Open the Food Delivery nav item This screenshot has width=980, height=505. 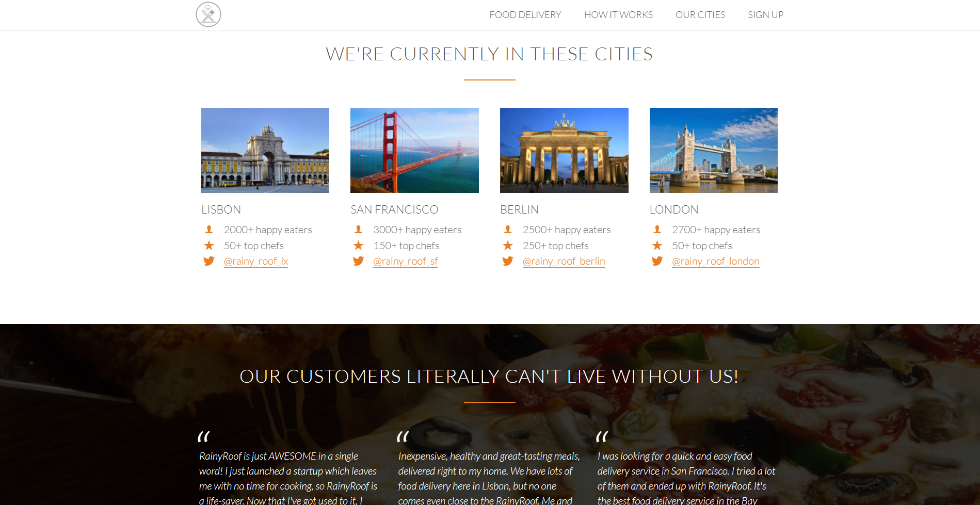(525, 15)
